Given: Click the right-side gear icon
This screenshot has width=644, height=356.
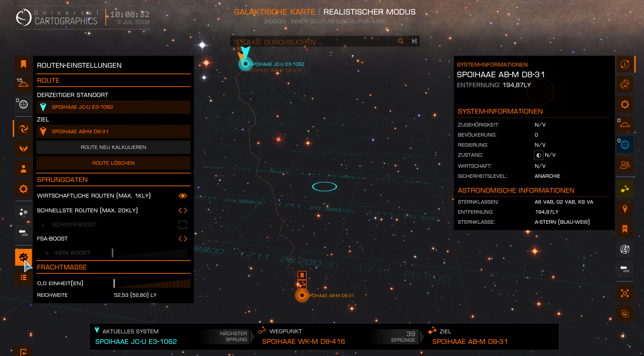Looking at the screenshot, I should click(x=625, y=104).
